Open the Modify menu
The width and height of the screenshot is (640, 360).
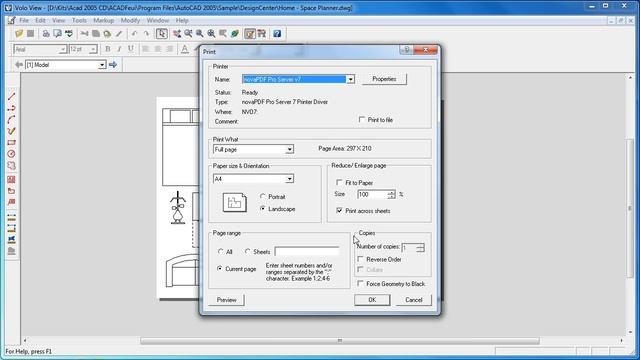point(130,20)
